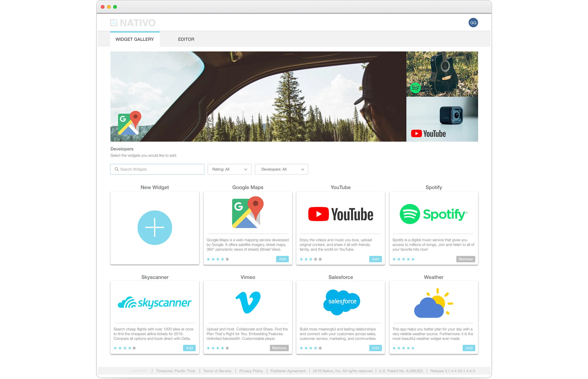Image resolution: width=588 pixels, height=379 pixels.
Task: Click the Google Maps logo in widget card
Action: [247, 212]
